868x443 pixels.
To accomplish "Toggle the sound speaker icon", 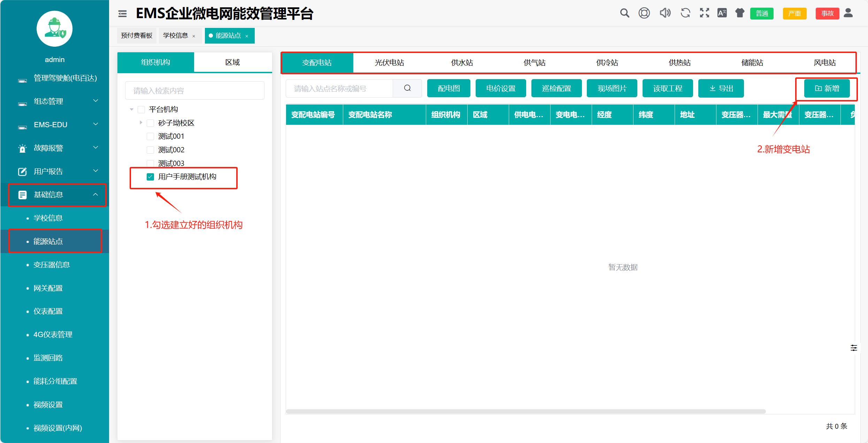I will click(665, 13).
